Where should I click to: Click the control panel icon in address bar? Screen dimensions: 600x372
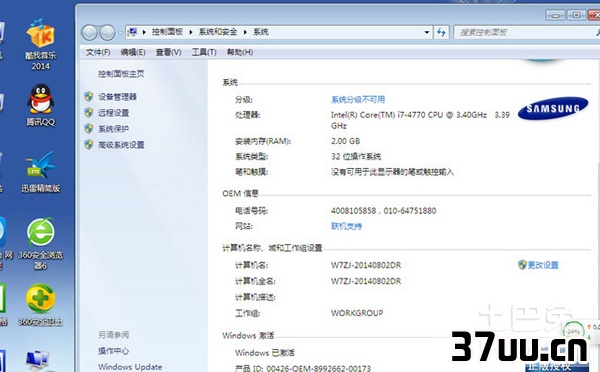click(x=132, y=32)
